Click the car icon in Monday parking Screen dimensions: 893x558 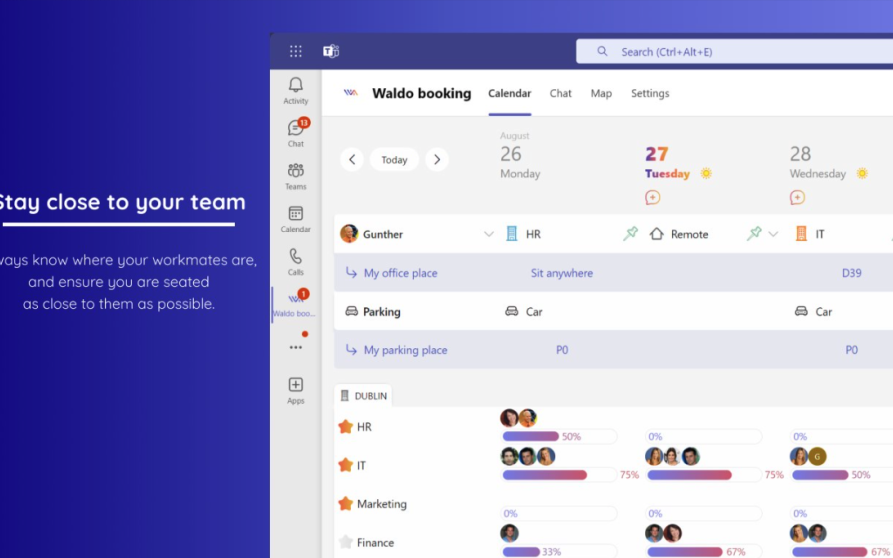click(x=511, y=311)
